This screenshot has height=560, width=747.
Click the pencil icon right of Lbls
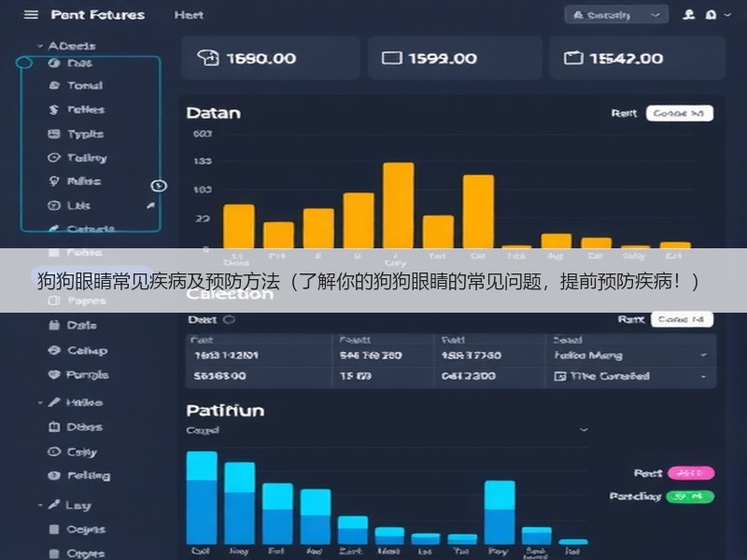pos(150,205)
